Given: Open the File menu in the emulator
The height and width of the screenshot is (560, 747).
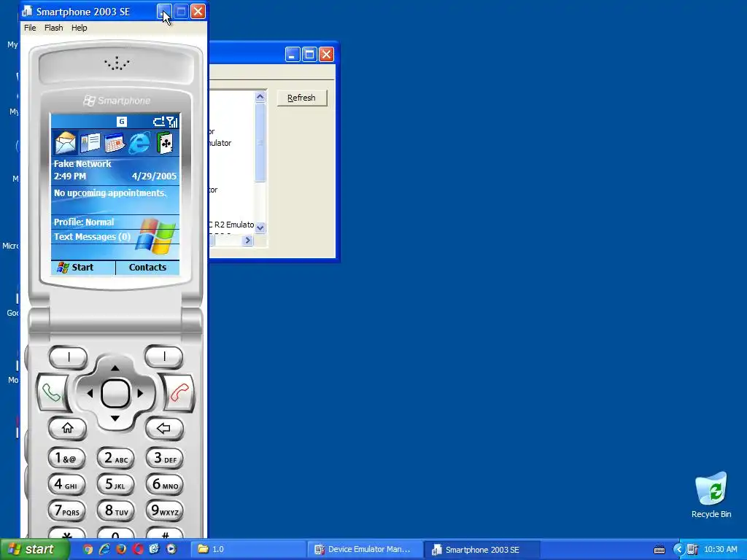Looking at the screenshot, I should tap(30, 28).
